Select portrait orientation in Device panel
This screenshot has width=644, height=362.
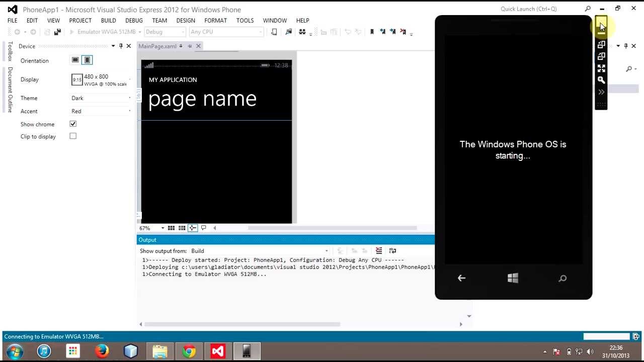pyautogui.click(x=87, y=60)
